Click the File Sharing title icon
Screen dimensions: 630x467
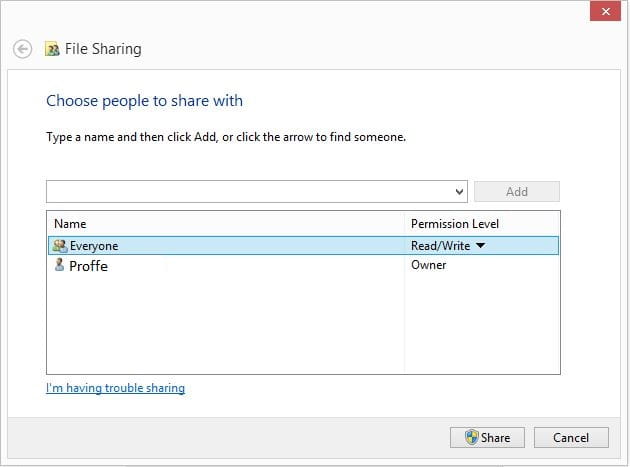coord(52,49)
